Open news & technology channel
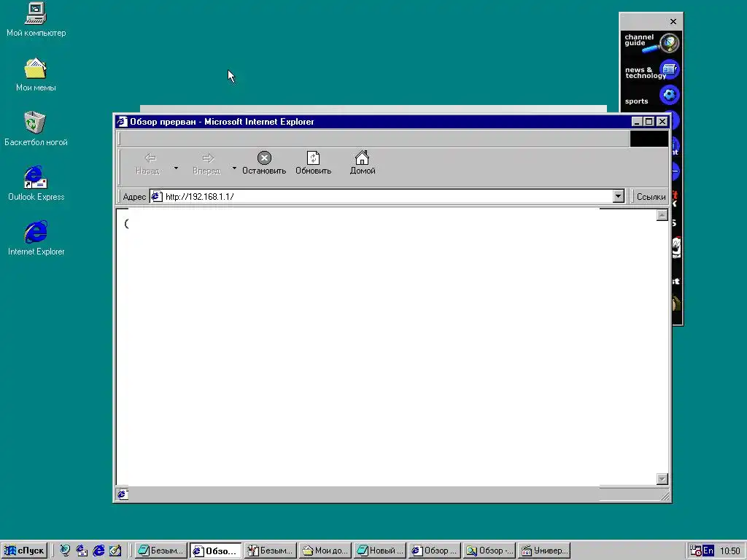The image size is (747, 560). pos(651,71)
